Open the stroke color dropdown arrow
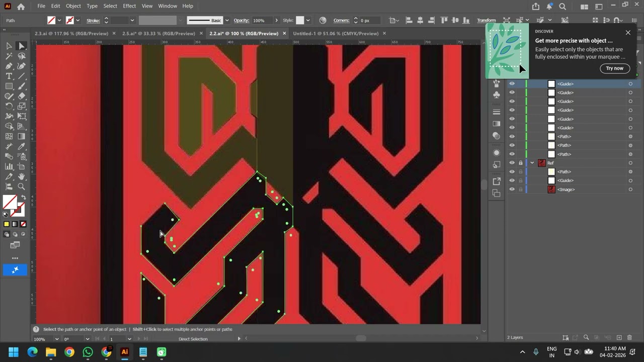 pyautogui.click(x=79, y=21)
